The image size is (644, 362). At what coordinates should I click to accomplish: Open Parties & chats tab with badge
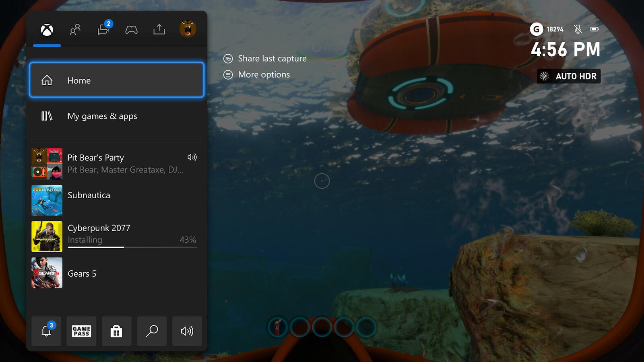(x=103, y=30)
